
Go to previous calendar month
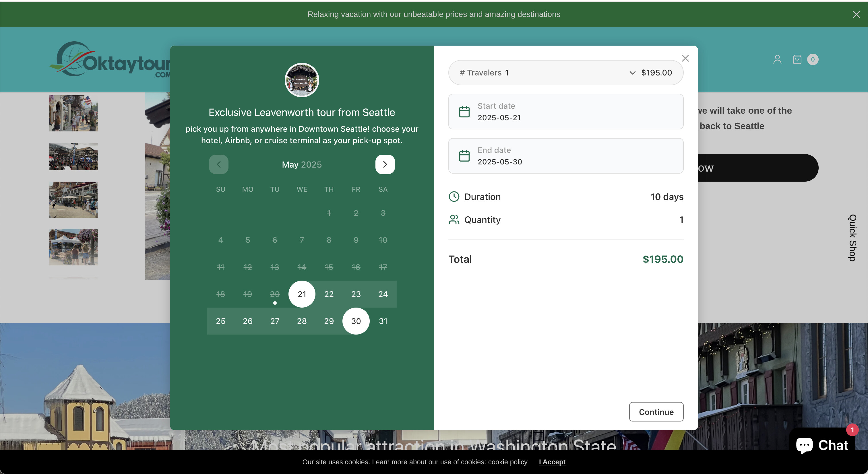(x=219, y=164)
